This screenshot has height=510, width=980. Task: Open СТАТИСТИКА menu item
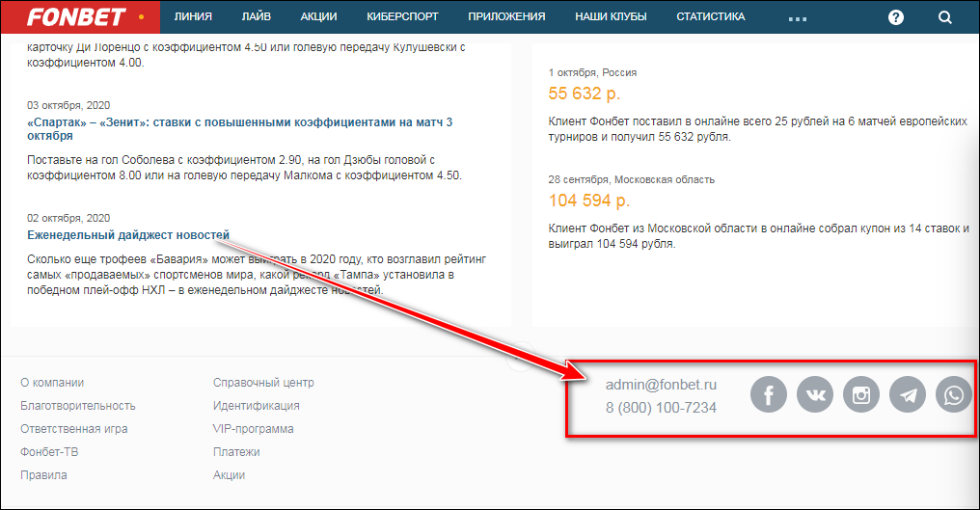(711, 17)
